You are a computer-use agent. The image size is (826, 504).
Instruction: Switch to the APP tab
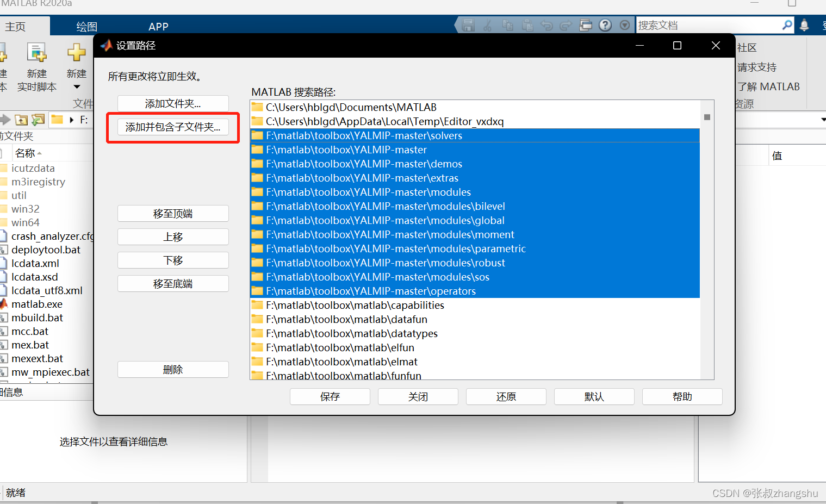click(158, 26)
